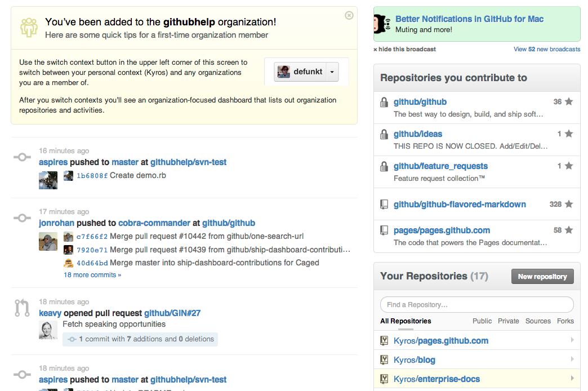Click the repo icon next to Kyros/enterprise-docs
This screenshot has height=391, width=588.
point(384,379)
